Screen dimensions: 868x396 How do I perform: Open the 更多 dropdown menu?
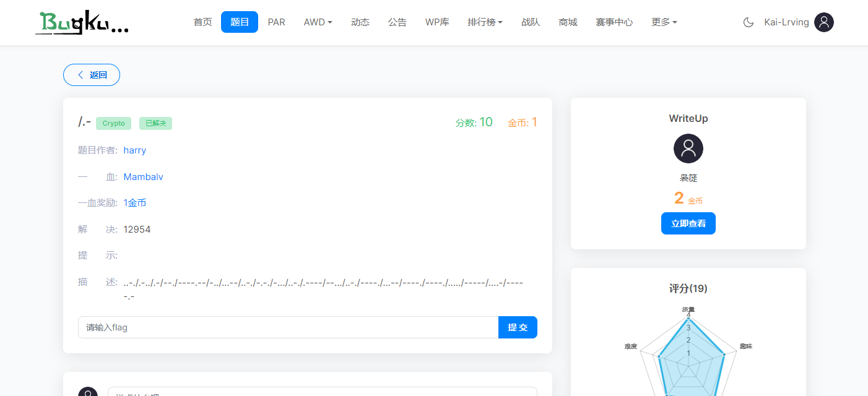[663, 22]
